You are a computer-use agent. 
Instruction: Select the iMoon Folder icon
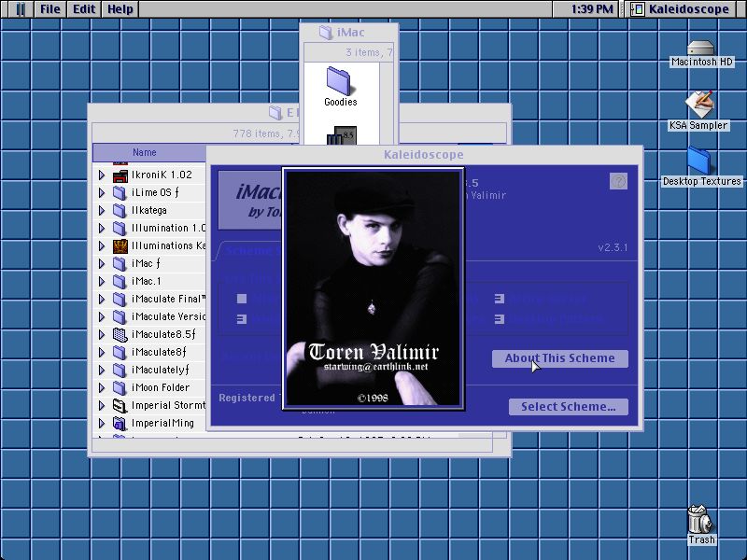coord(120,387)
